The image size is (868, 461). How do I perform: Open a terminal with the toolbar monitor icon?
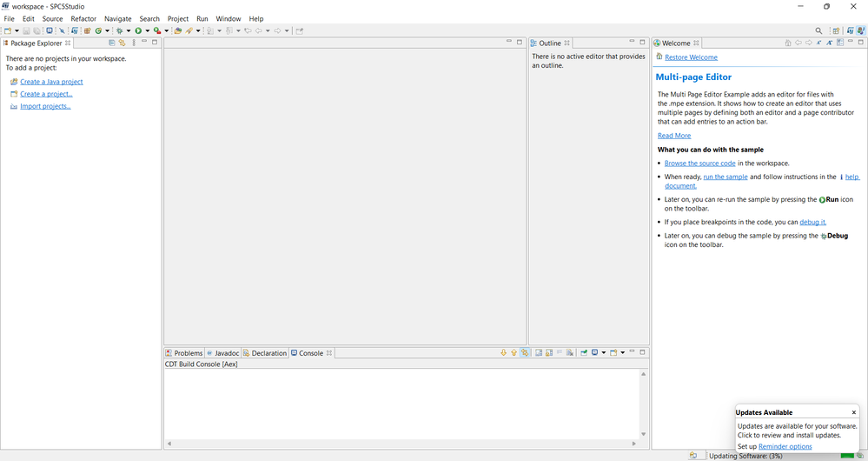(50, 31)
